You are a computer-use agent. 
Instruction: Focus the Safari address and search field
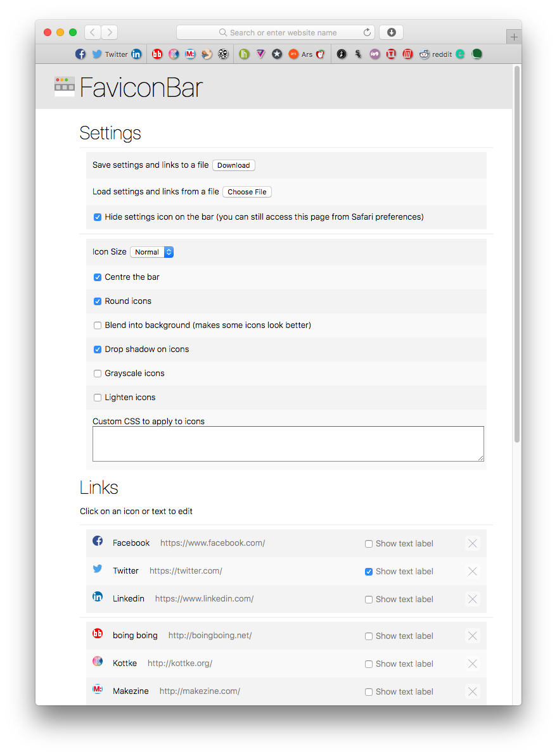tap(276, 32)
